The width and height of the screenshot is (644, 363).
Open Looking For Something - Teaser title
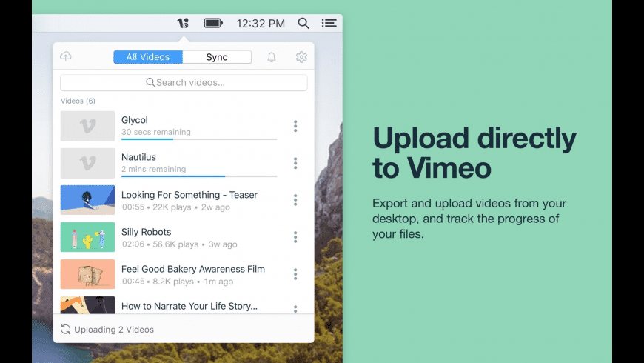189,195
